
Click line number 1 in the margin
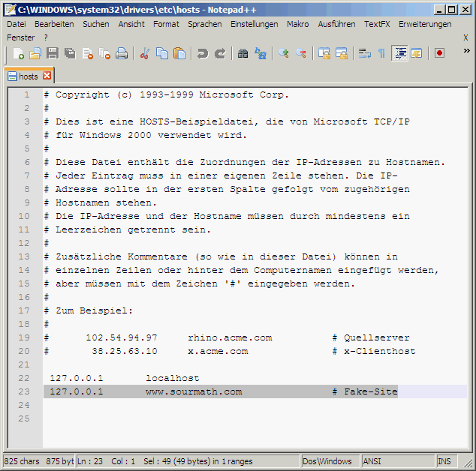click(27, 94)
